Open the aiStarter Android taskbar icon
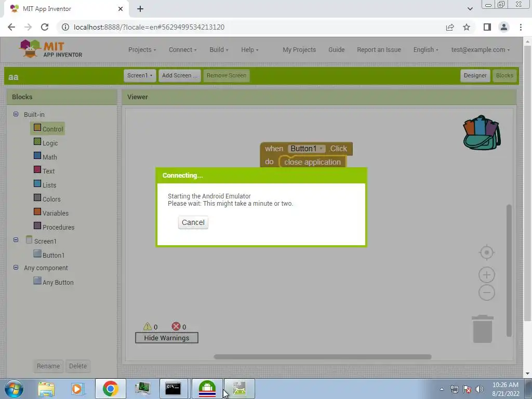 pos(207,389)
